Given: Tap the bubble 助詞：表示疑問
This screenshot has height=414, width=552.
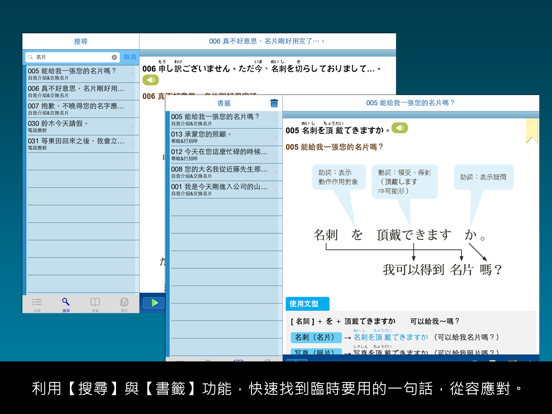Looking at the screenshot, I should (483, 177).
